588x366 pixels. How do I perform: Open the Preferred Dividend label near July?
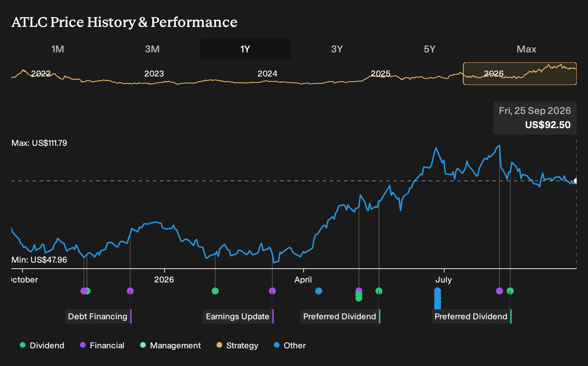coord(472,316)
